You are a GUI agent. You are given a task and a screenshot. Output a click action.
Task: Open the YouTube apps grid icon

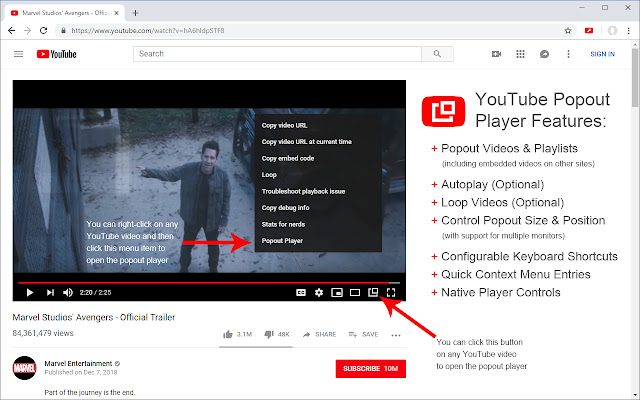point(520,54)
